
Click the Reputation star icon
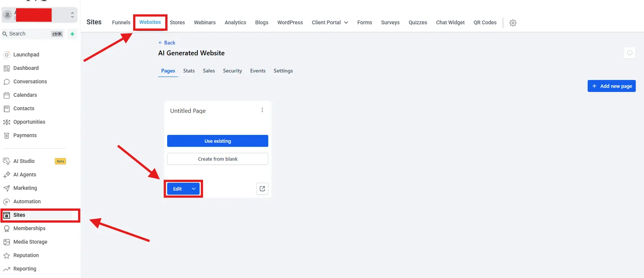tap(7, 256)
